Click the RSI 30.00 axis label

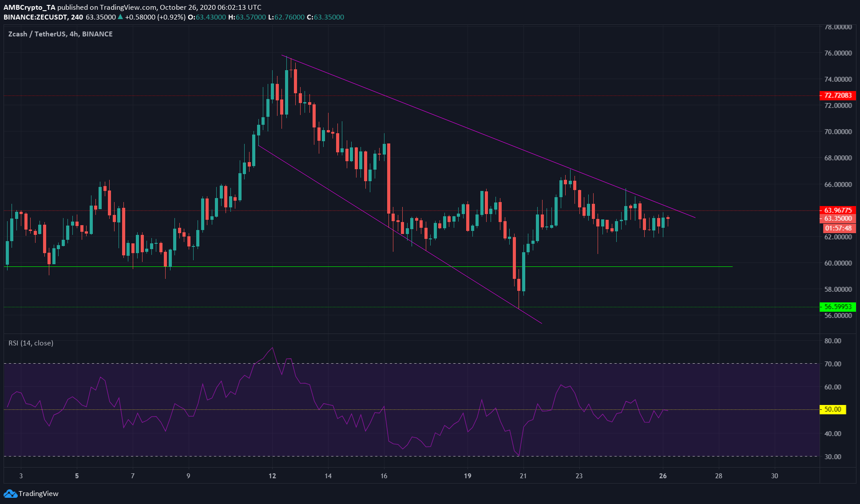[832, 456]
